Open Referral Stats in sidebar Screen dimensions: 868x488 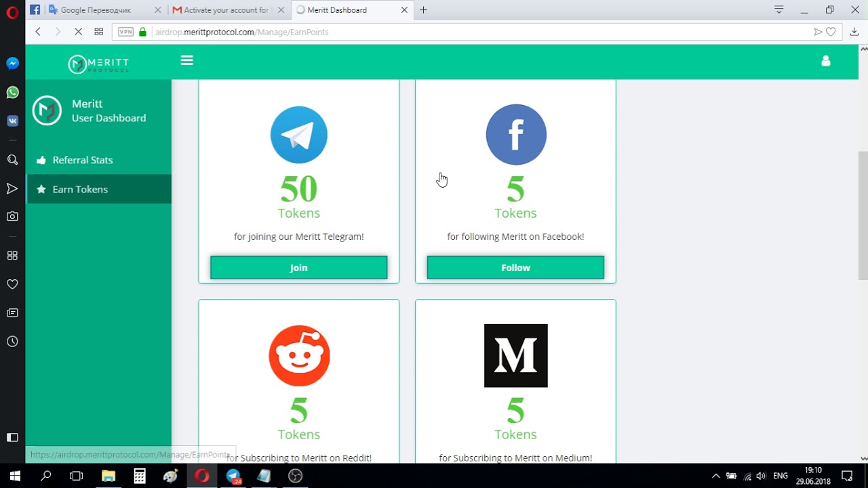click(x=83, y=160)
